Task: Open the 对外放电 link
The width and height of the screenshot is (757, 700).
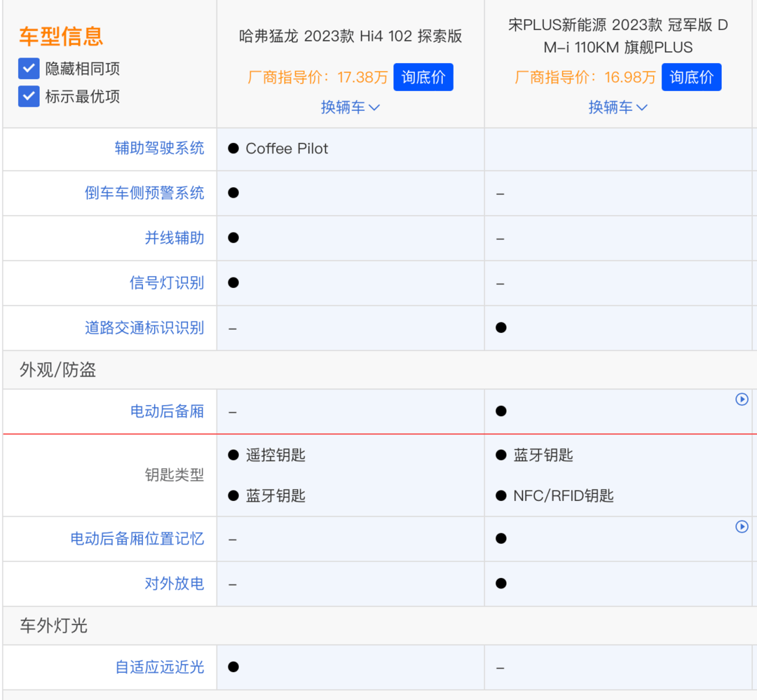Action: coord(175,583)
